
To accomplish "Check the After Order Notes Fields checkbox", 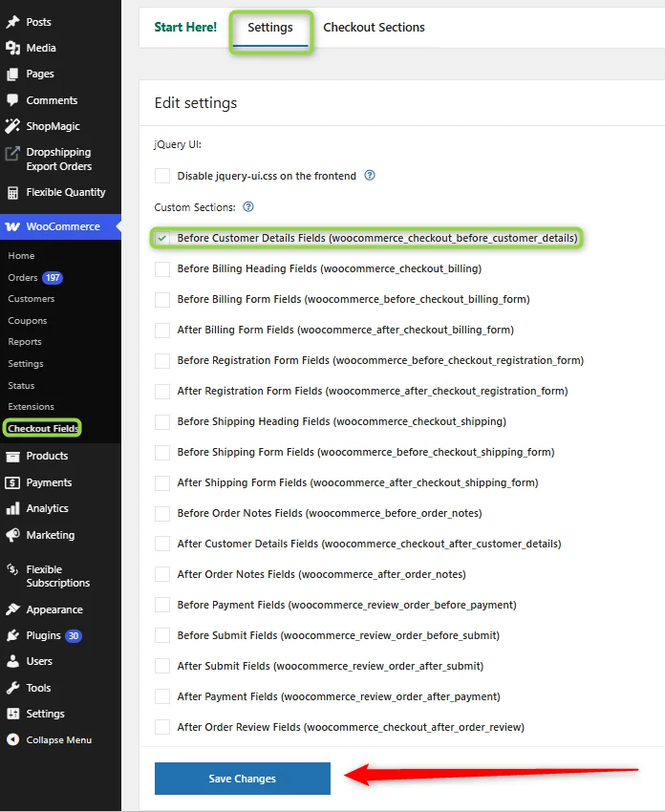I will point(162,574).
